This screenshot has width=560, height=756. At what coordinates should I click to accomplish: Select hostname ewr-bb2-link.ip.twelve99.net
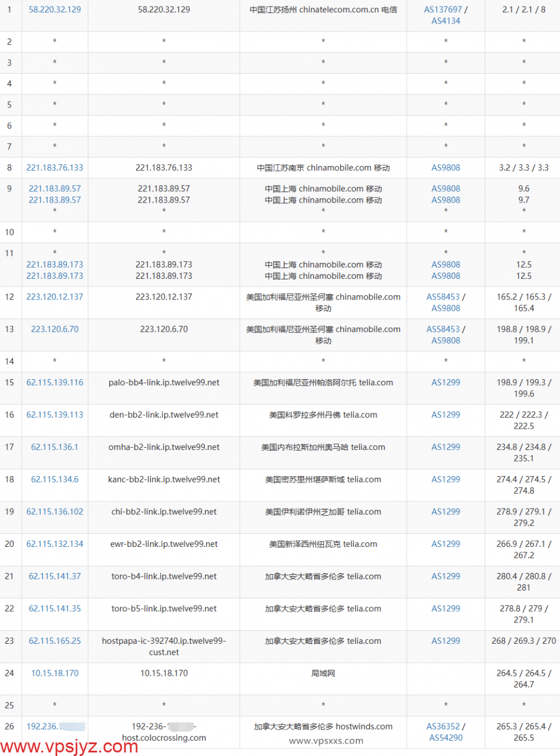[164, 545]
